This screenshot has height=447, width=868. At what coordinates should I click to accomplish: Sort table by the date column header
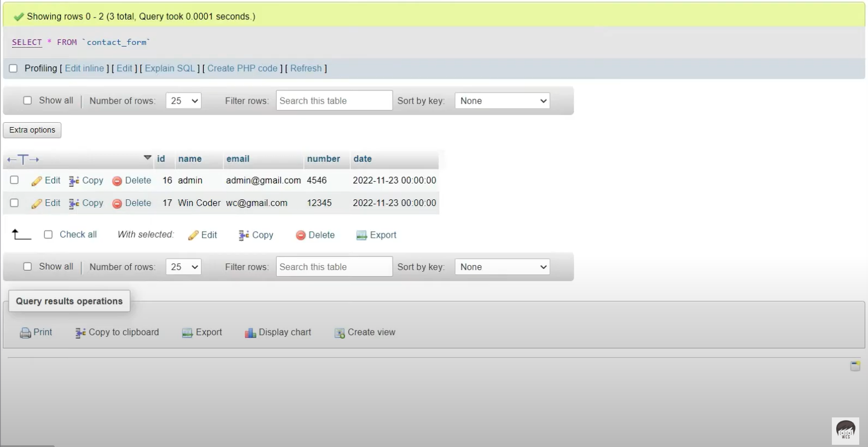(362, 159)
